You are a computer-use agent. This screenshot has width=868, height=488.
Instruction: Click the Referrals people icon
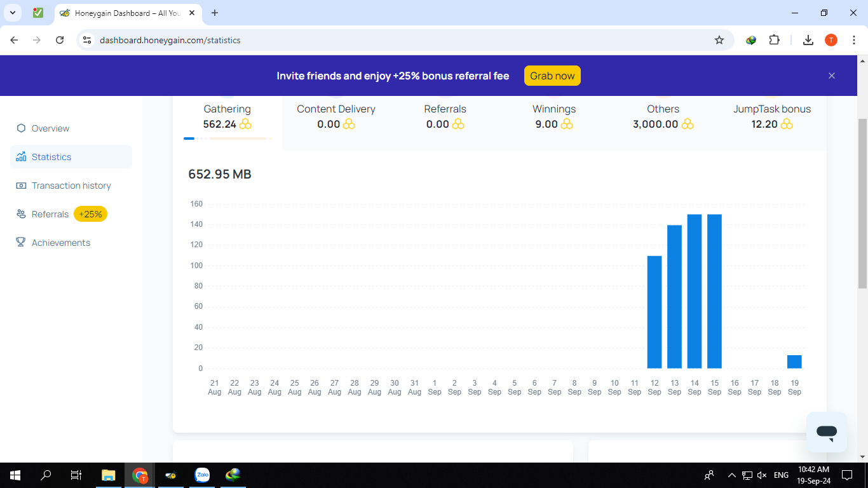(x=21, y=214)
